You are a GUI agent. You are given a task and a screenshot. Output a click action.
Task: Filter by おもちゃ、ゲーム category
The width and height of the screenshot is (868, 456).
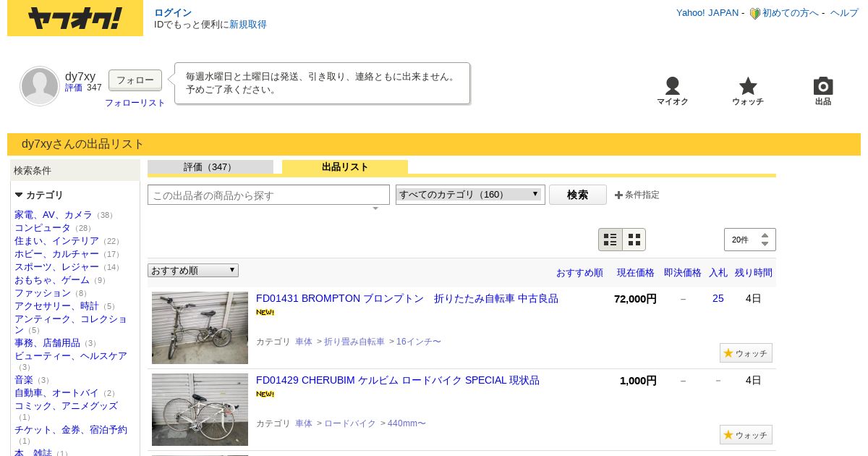(x=52, y=280)
